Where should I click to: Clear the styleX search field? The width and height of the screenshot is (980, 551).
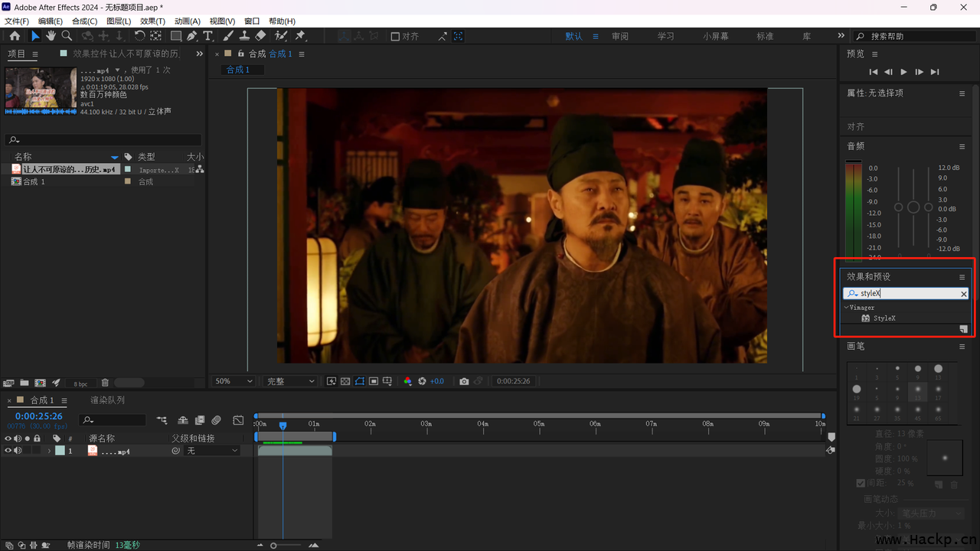tap(964, 294)
